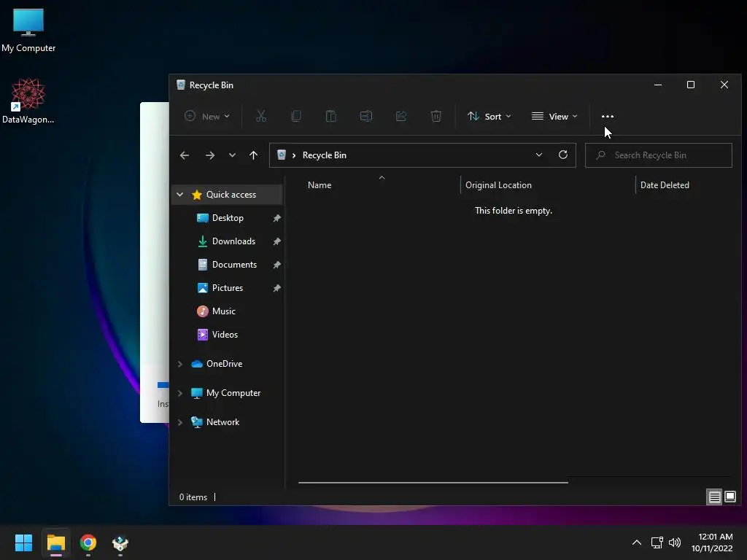Click the Recycle Bin title bar icon
This screenshot has height=560, width=747.
(x=181, y=85)
